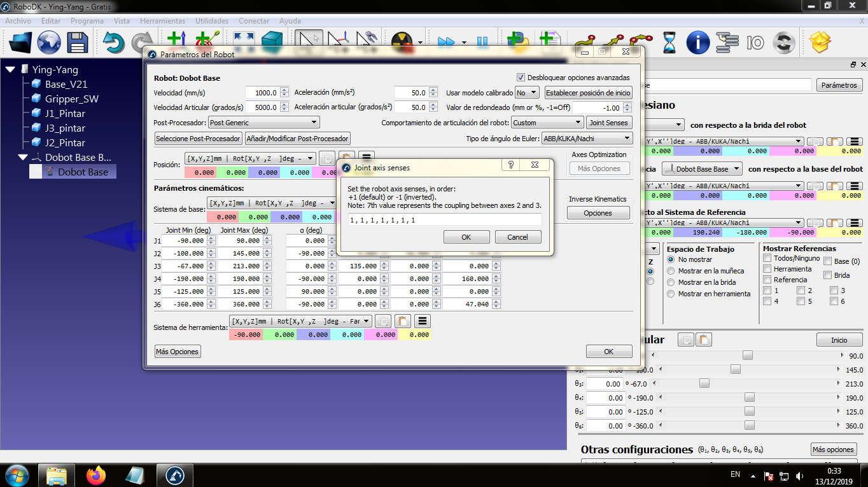Viewport: 868px width, 487px height.
Task: Click the yellow package export icon
Action: 820,43
